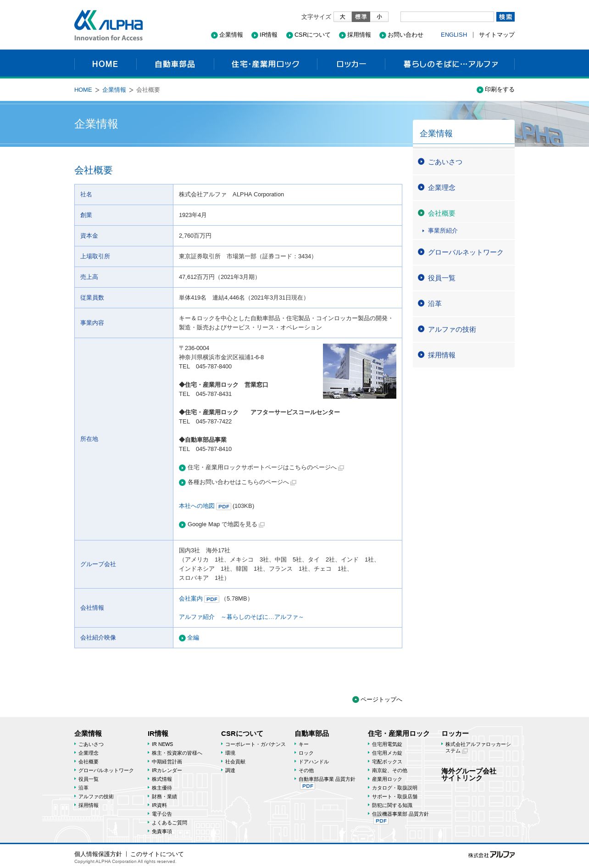This screenshot has height=868, width=589.
Task: Click PDF icon under 自動車部品事業 品質方針
Action: coord(308,786)
